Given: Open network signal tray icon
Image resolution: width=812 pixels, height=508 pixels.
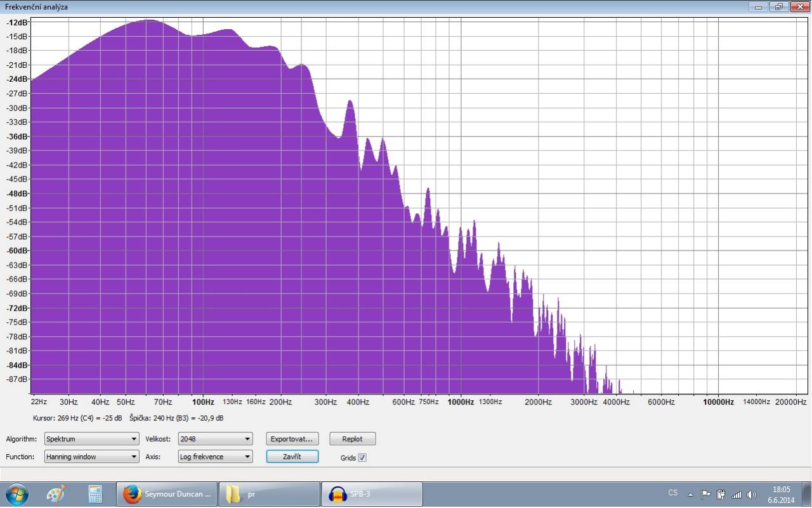Looking at the screenshot, I should pos(736,494).
